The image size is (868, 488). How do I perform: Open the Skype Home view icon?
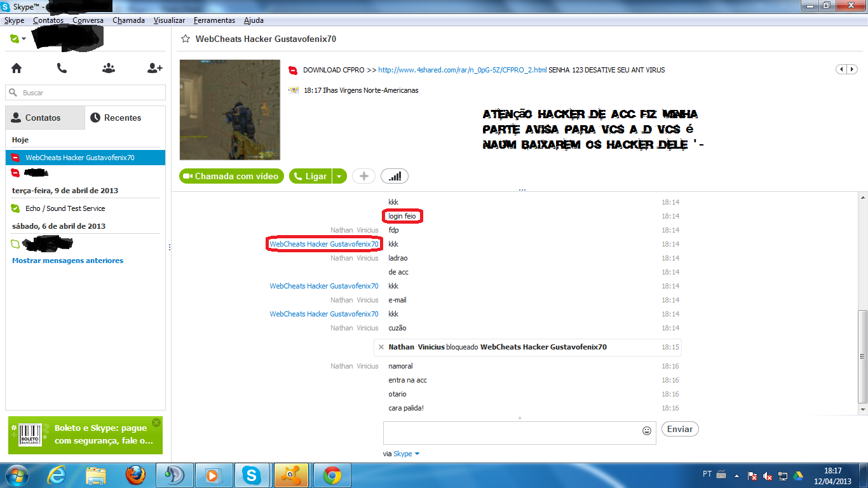pyautogui.click(x=17, y=68)
